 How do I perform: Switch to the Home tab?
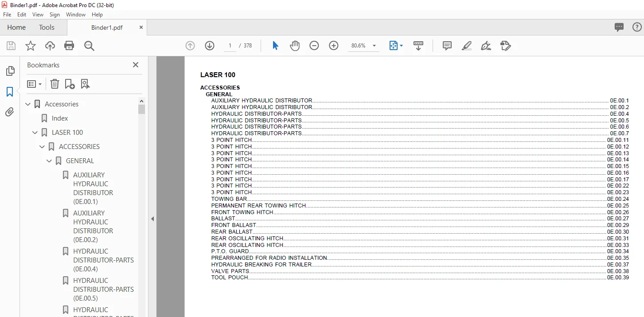click(x=16, y=27)
